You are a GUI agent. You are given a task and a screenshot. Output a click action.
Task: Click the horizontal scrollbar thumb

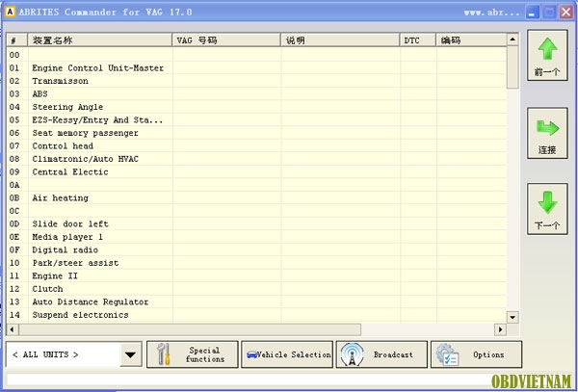click(x=190, y=329)
